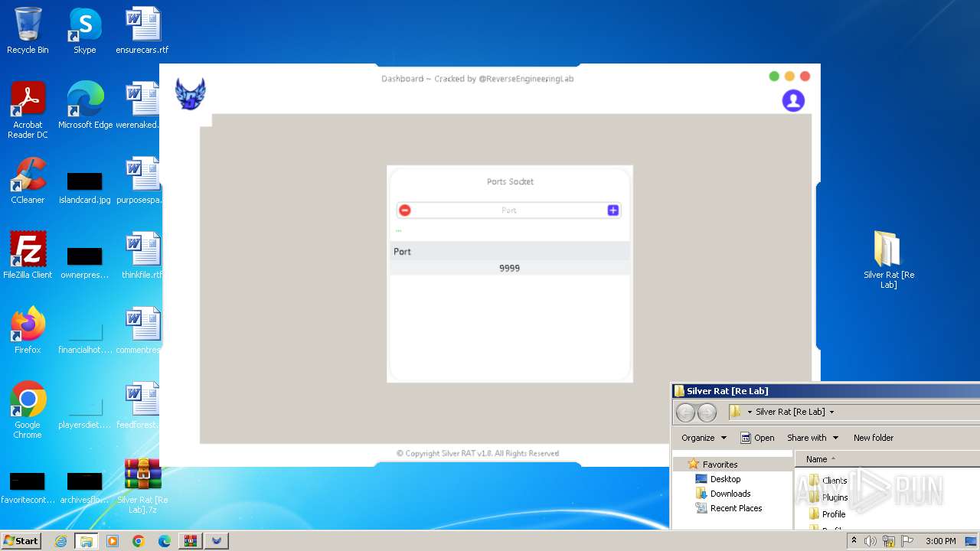Viewport: 980px width, 551px height.
Task: Launch Microsoft Edge desktop shortcut
Action: point(85,105)
